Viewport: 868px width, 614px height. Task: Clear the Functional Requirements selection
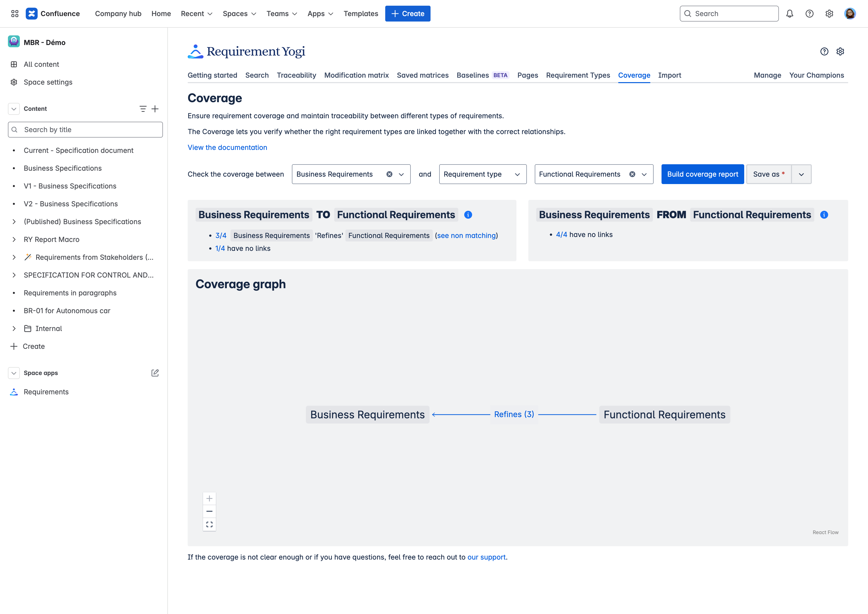[x=632, y=174]
